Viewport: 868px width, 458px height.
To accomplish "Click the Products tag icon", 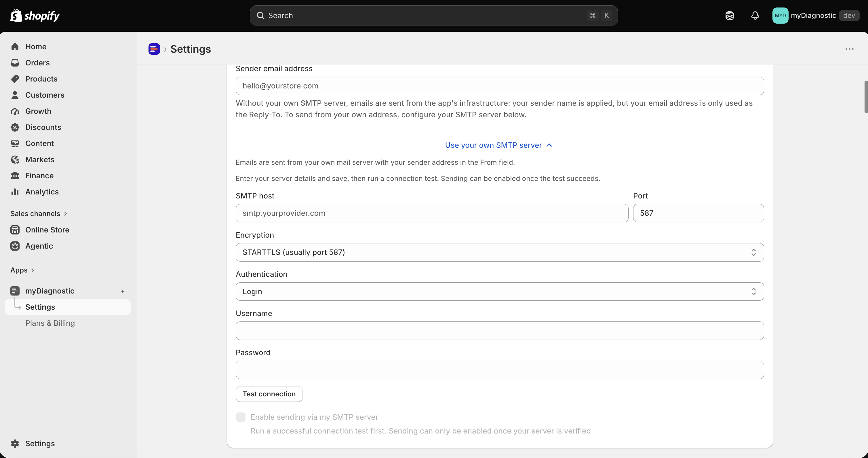I will click(15, 79).
